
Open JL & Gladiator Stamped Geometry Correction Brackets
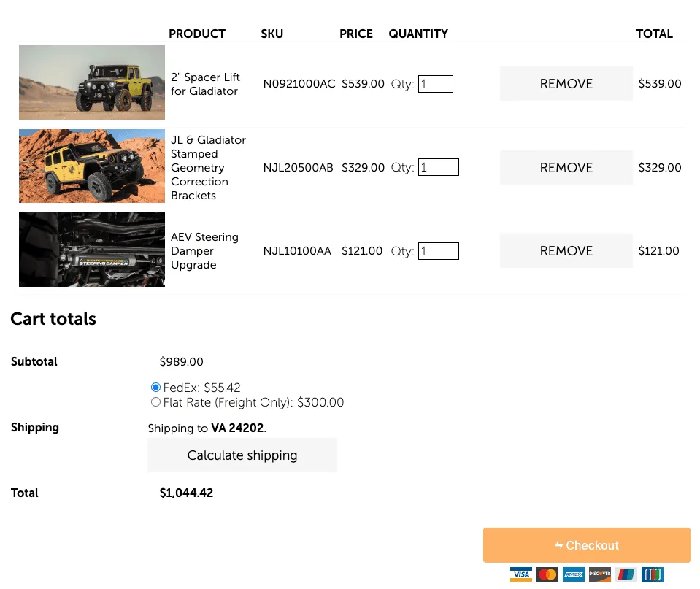[209, 167]
